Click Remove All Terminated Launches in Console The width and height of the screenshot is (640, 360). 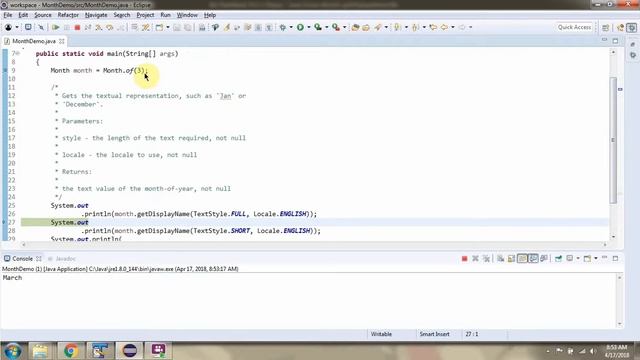(486, 258)
